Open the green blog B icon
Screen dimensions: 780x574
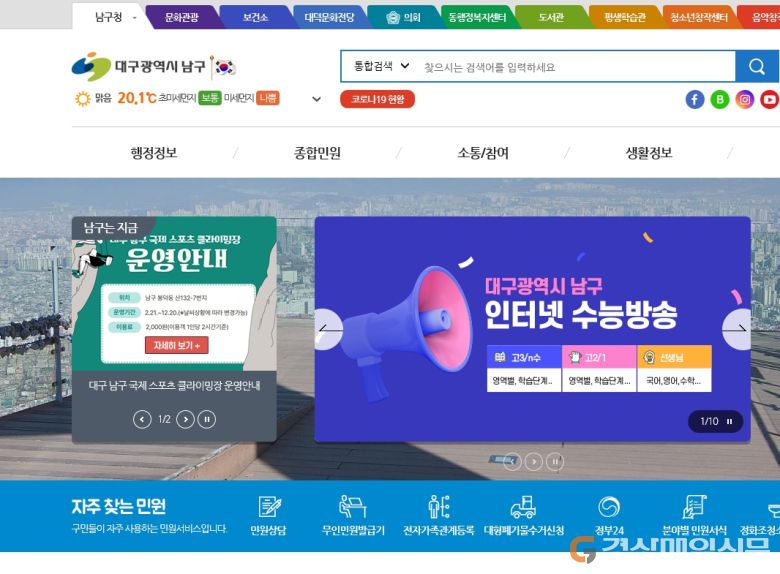pos(720,99)
